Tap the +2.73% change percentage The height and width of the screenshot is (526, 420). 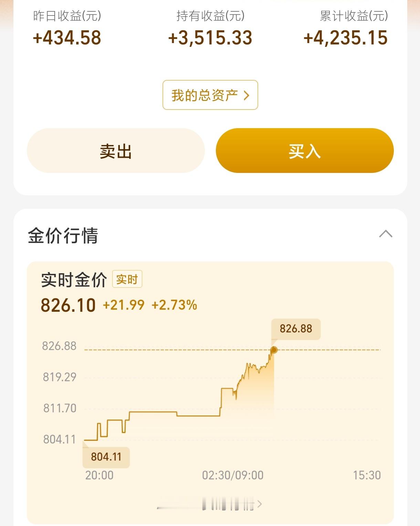tap(174, 305)
